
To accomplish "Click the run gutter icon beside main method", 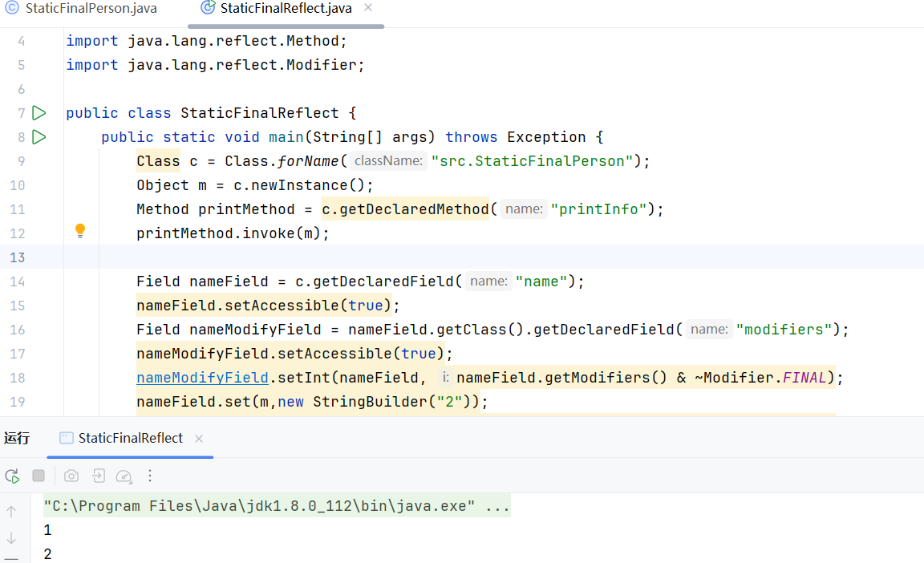I will point(38,137).
